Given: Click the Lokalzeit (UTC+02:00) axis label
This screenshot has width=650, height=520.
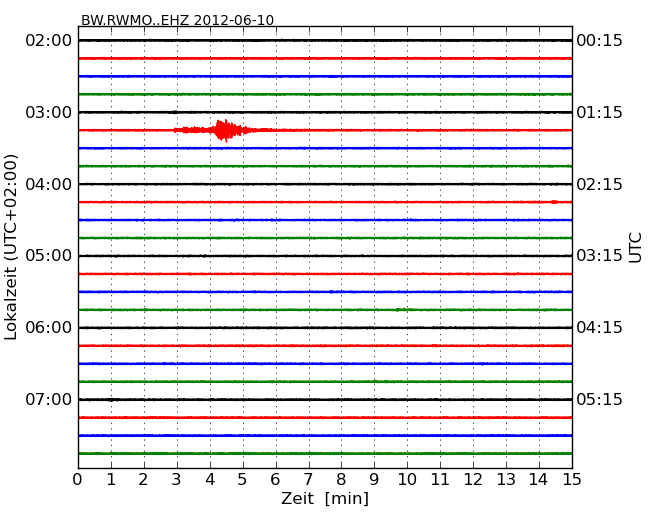Looking at the screenshot, I should pos(11,247).
